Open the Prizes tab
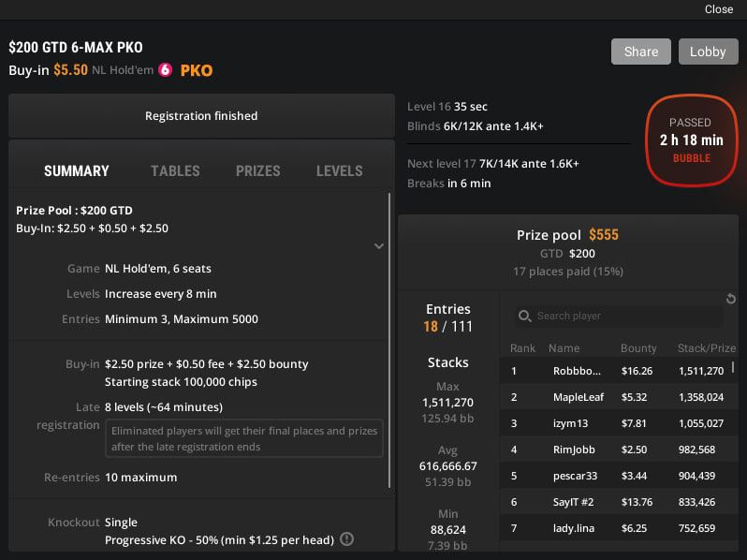Viewport: 747px width, 560px height. [258, 170]
